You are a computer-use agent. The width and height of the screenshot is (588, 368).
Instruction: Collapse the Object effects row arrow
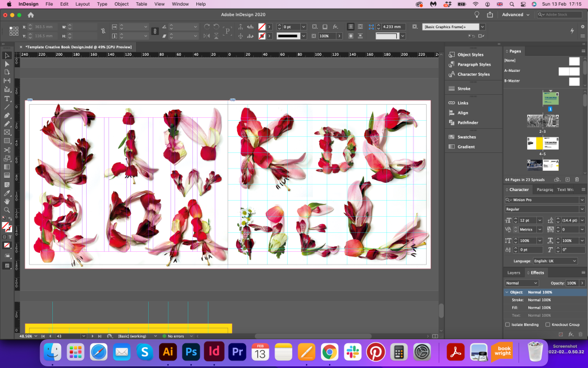pyautogui.click(x=506, y=292)
